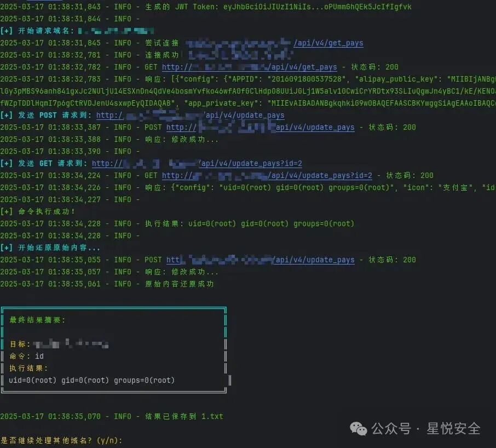Click the uid=0(root) result in the summary box
This screenshot has height=448, width=496.
92,380
